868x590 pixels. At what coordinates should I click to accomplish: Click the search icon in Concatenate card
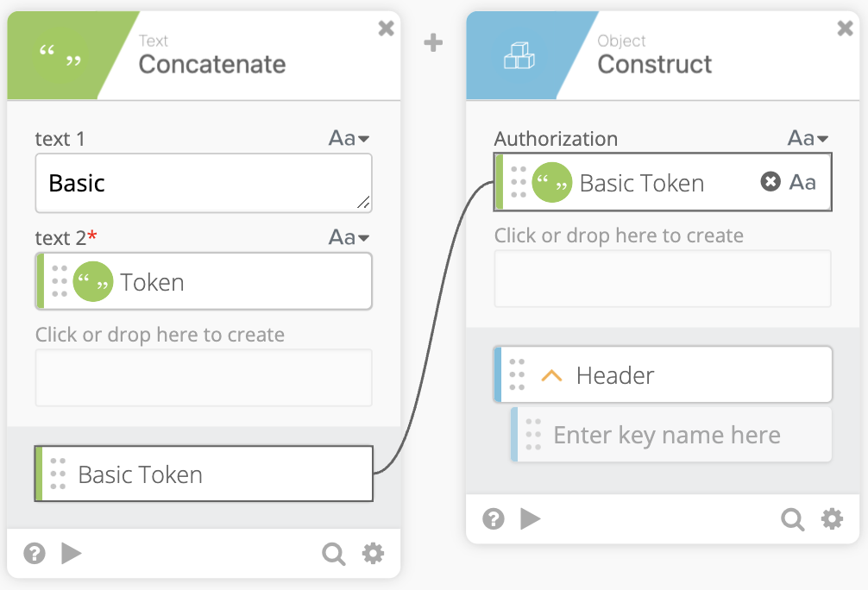click(x=334, y=554)
